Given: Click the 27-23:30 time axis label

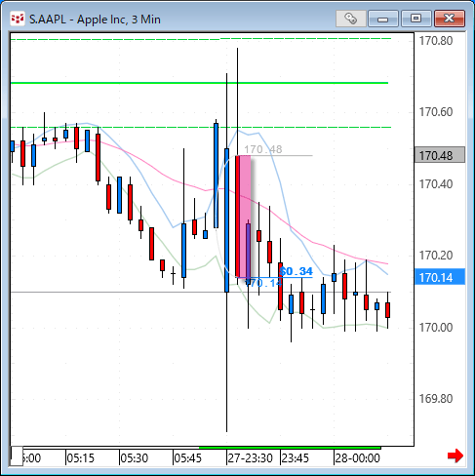Looking at the screenshot, I should [x=250, y=458].
